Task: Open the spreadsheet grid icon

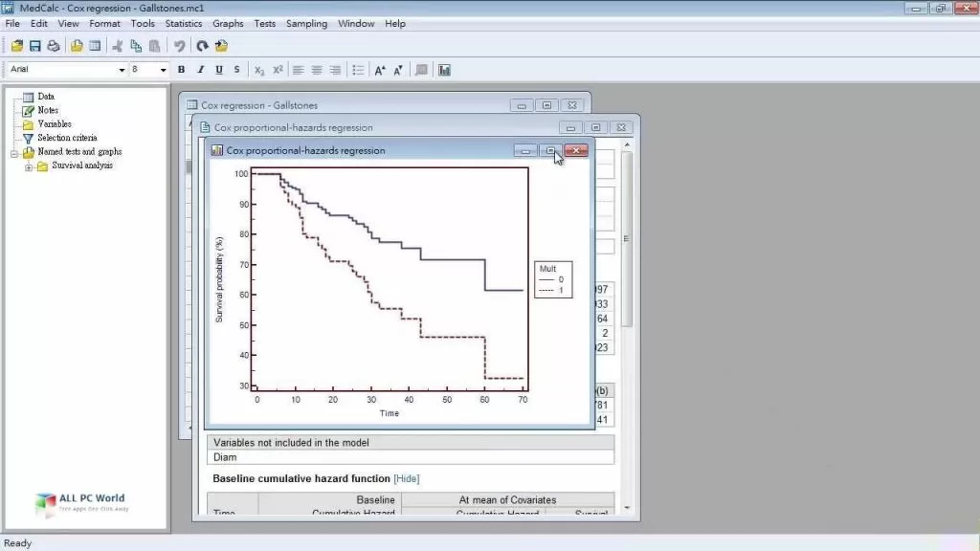Action: [95, 46]
